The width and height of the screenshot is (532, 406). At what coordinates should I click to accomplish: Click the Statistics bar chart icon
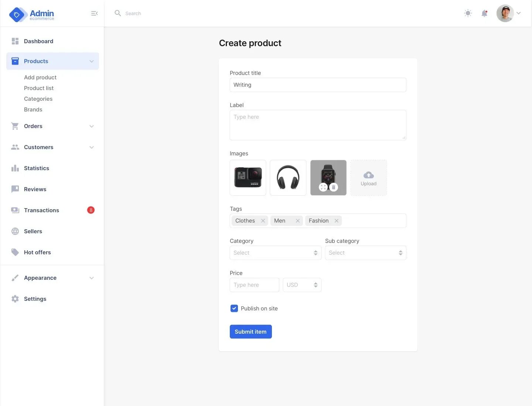(15, 168)
